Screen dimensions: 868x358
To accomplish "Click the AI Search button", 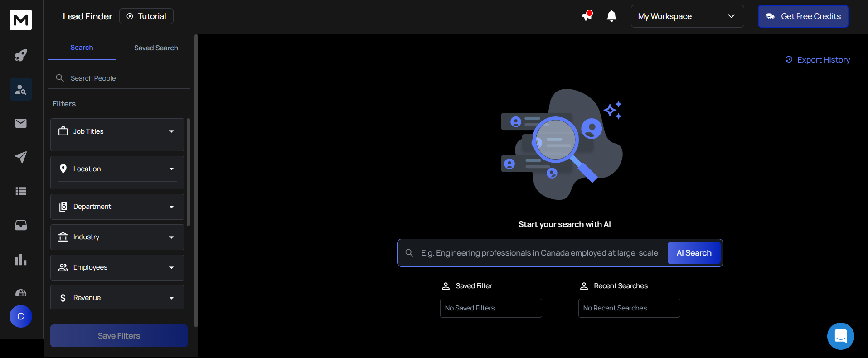I will (x=694, y=253).
